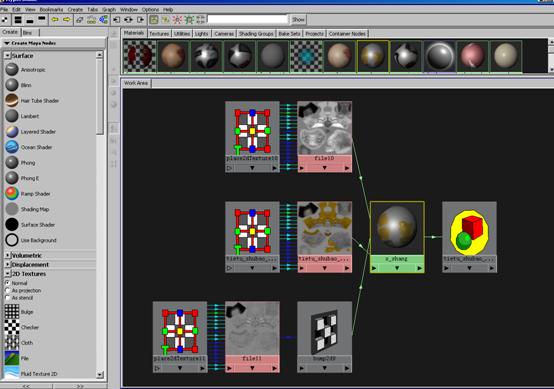Create a Surface Shader node

[x=38, y=225]
